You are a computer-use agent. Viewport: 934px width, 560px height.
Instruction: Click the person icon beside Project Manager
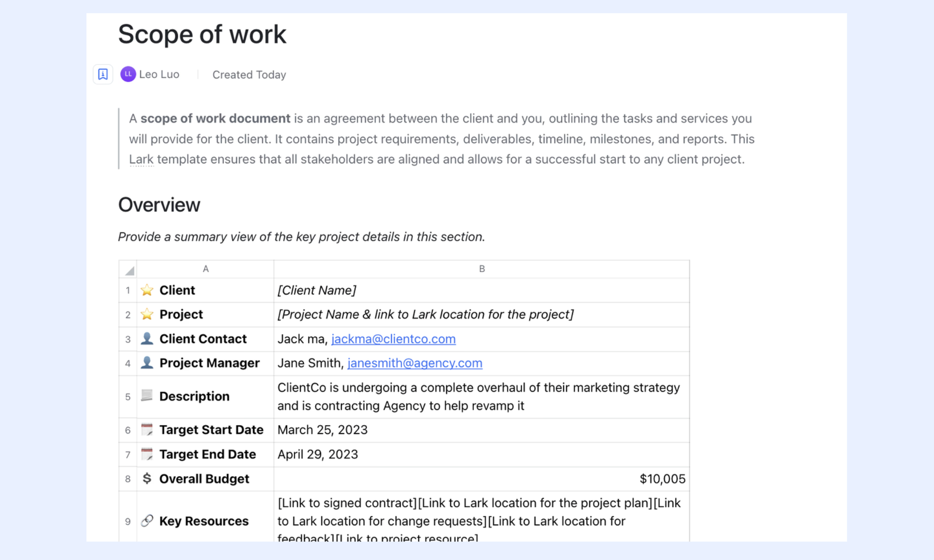(147, 363)
